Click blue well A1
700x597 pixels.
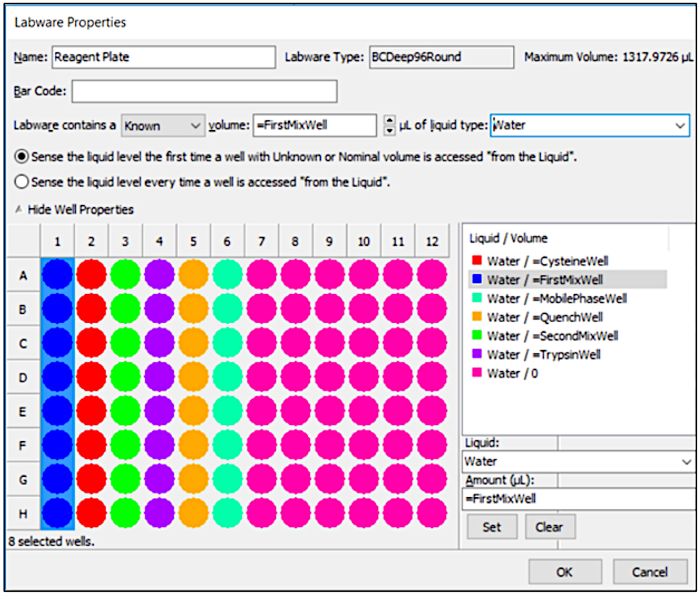57,275
